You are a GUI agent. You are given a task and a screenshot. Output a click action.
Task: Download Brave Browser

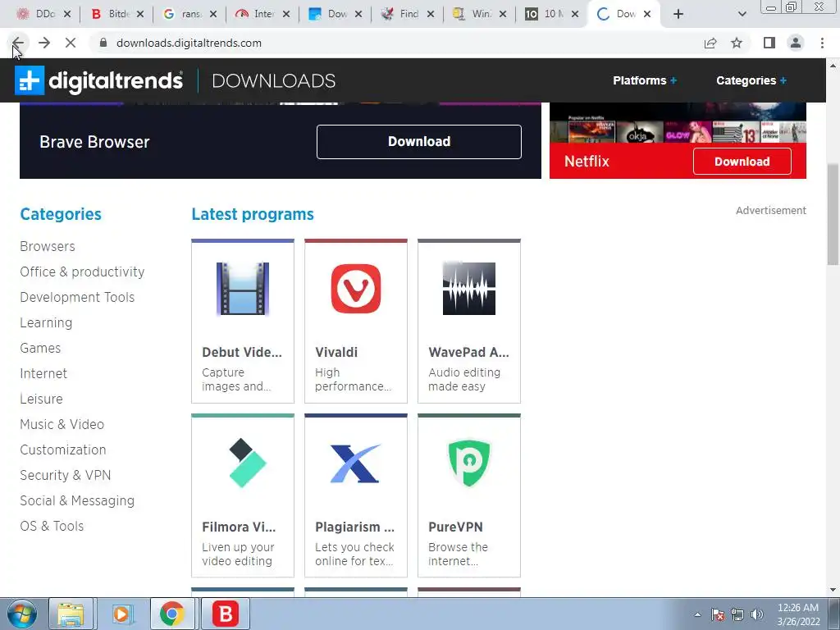(x=419, y=141)
